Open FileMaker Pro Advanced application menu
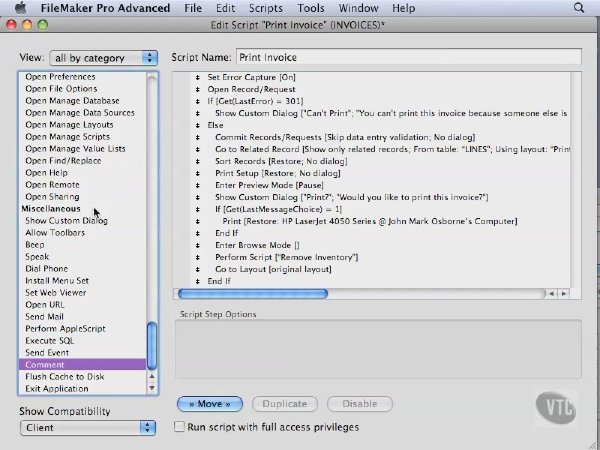 tap(105, 8)
